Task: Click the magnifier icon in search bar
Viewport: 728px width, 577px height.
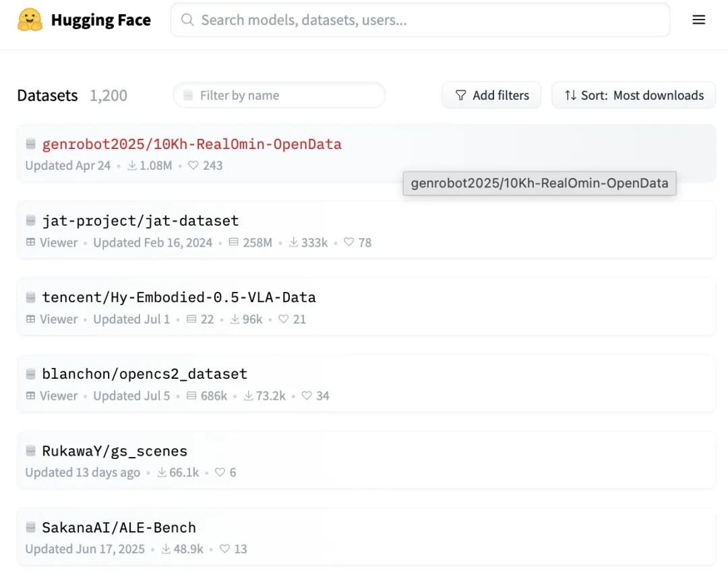Action: [187, 20]
